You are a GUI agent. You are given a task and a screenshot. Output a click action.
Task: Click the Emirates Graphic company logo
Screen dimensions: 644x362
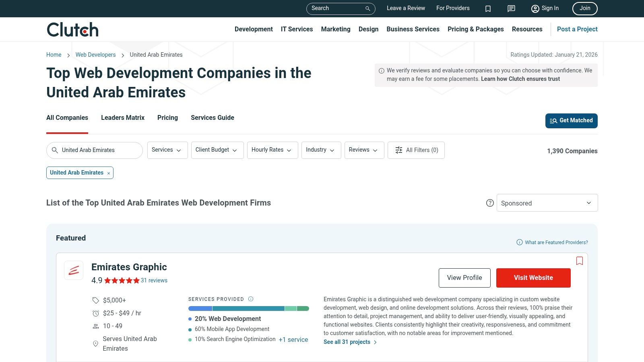pyautogui.click(x=74, y=270)
